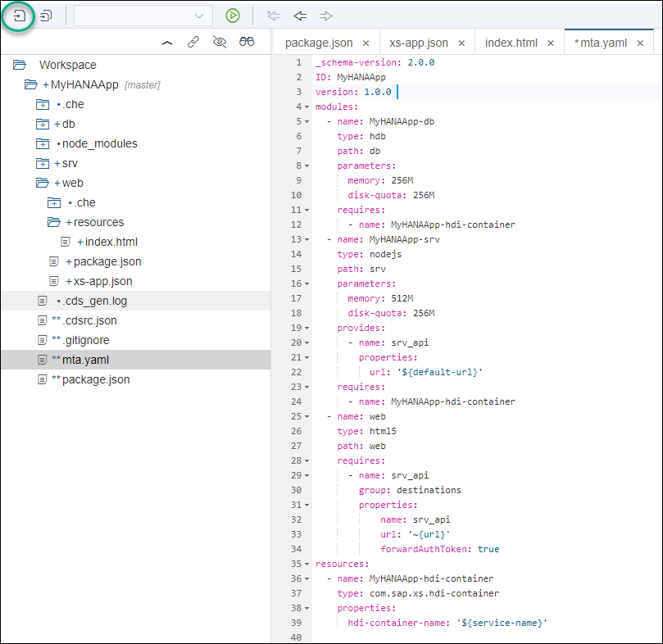Image resolution: width=663 pixels, height=644 pixels.
Task: Click 'type: html5' line in editor
Action: click(x=366, y=431)
